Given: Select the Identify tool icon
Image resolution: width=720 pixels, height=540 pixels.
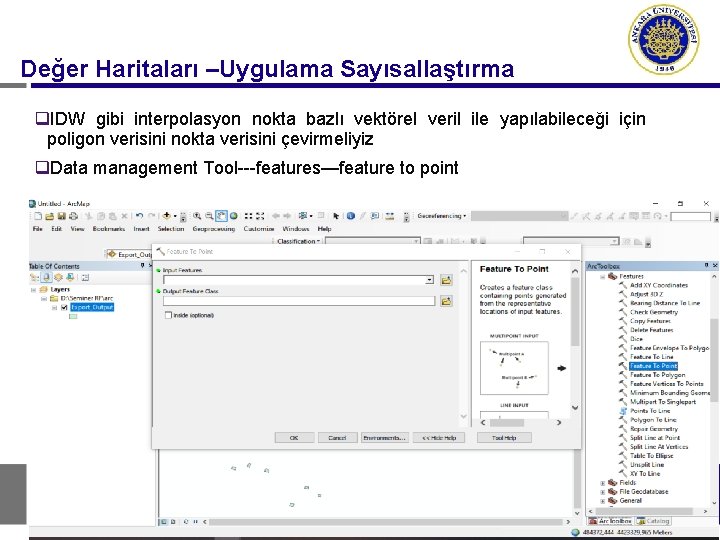Looking at the screenshot, I should click(351, 216).
